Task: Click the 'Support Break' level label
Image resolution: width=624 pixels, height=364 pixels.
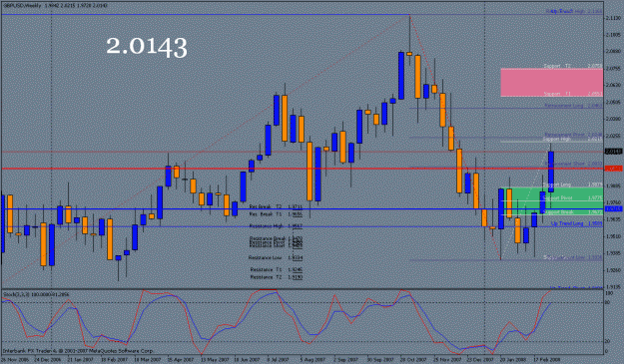Action: 557,212
